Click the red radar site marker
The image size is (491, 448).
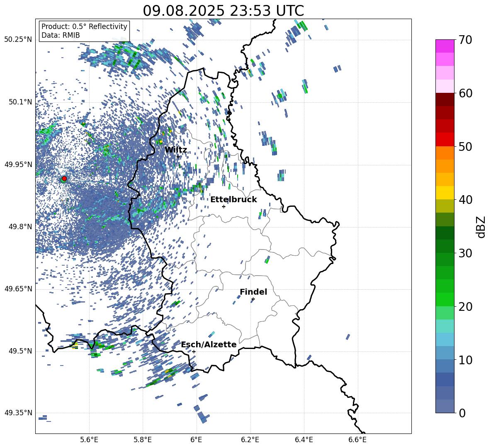click(x=64, y=179)
